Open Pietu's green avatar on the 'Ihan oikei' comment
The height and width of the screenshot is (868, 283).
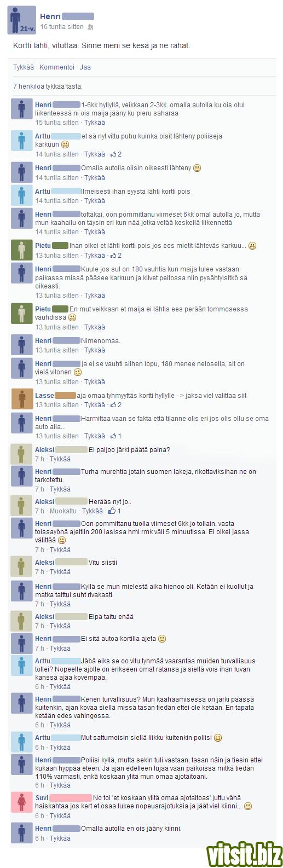tap(21, 250)
